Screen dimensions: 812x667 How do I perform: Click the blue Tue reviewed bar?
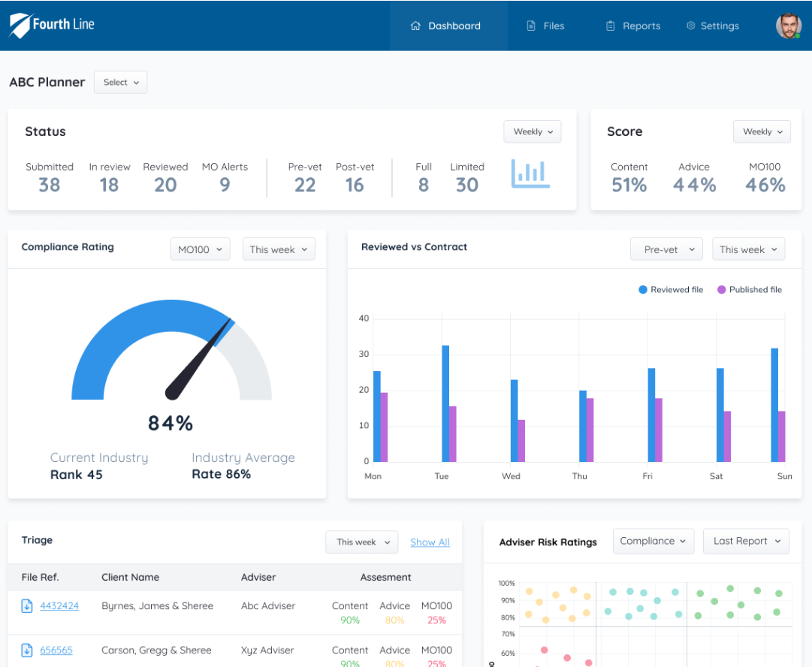click(445, 403)
